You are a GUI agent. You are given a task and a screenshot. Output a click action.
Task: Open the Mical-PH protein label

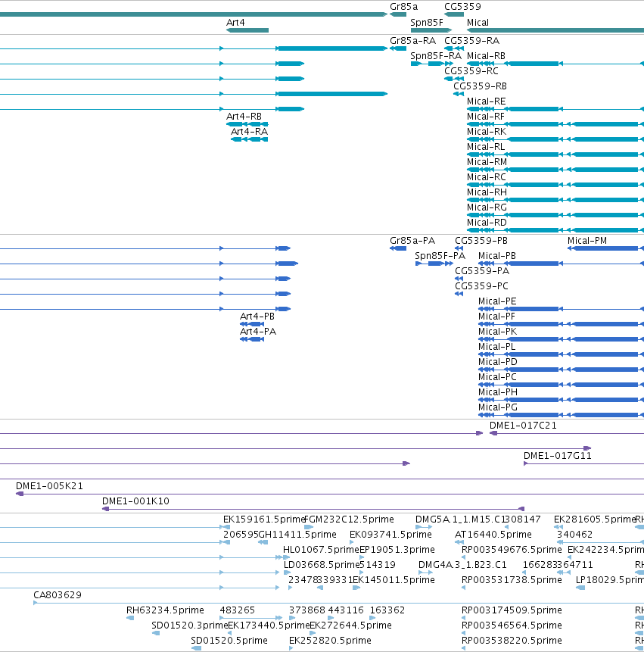[x=498, y=392]
